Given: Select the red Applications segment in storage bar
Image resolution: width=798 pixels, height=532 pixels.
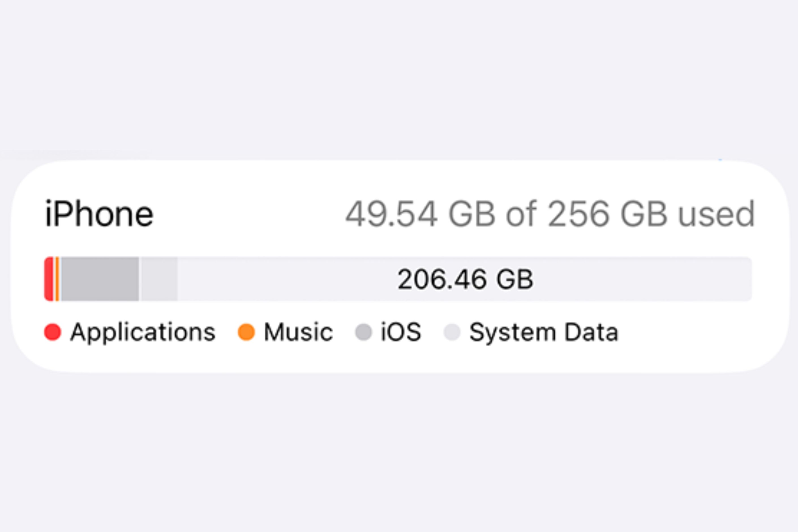Looking at the screenshot, I should pos(49,279).
